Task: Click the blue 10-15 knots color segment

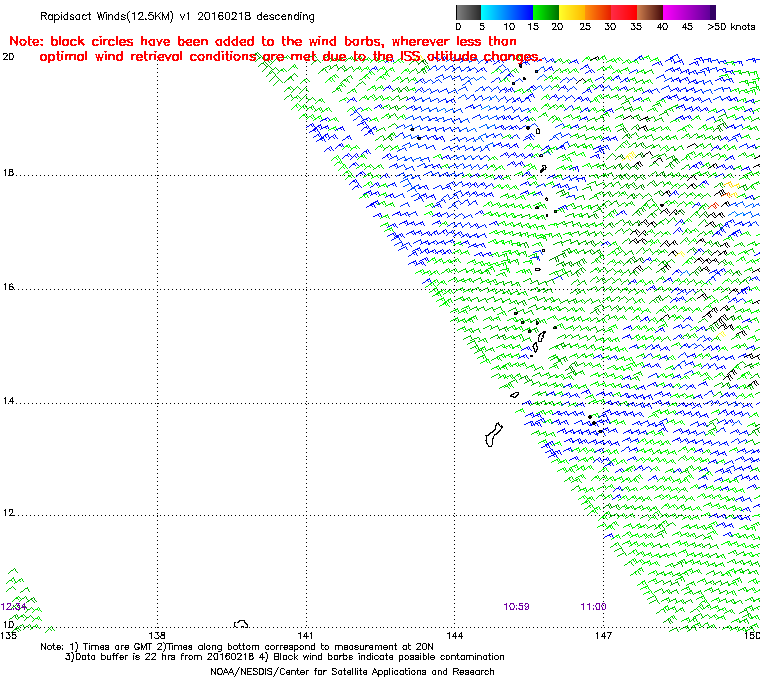Action: click(520, 12)
